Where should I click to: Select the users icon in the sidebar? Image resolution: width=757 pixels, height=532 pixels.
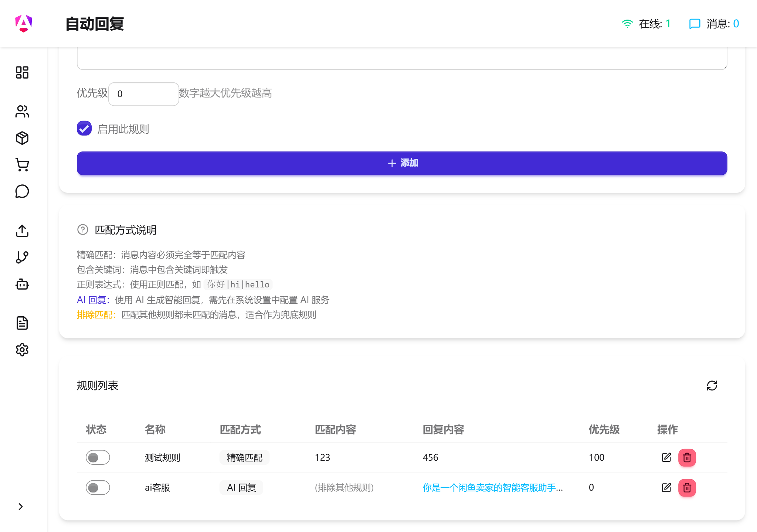point(22,112)
